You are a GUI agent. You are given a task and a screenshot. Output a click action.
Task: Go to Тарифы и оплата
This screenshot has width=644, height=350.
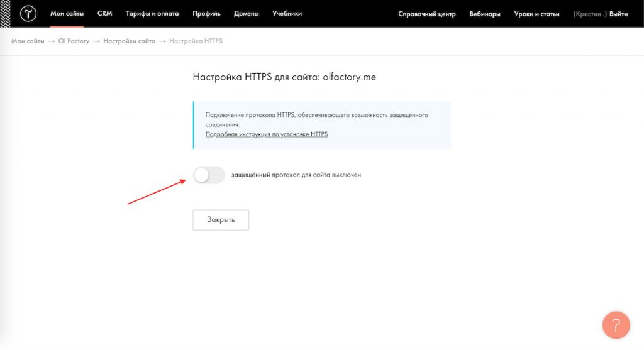(152, 14)
